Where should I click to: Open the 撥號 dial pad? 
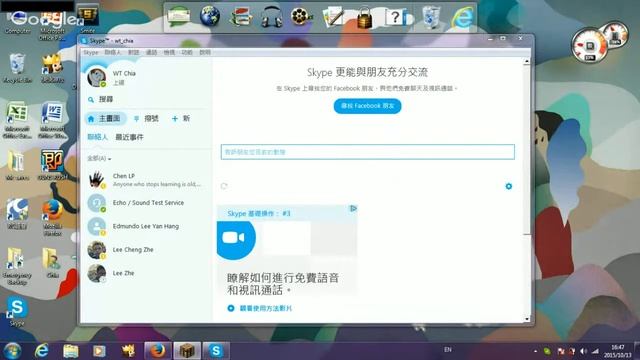coord(146,118)
